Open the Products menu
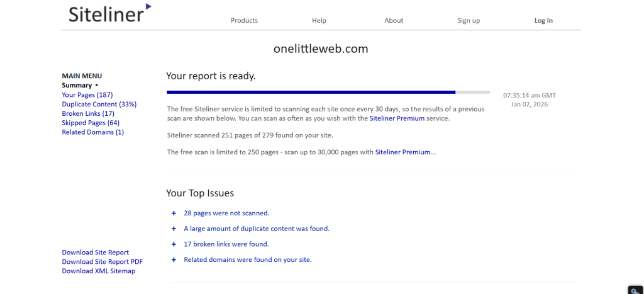The width and height of the screenshot is (644, 294). (x=244, y=21)
